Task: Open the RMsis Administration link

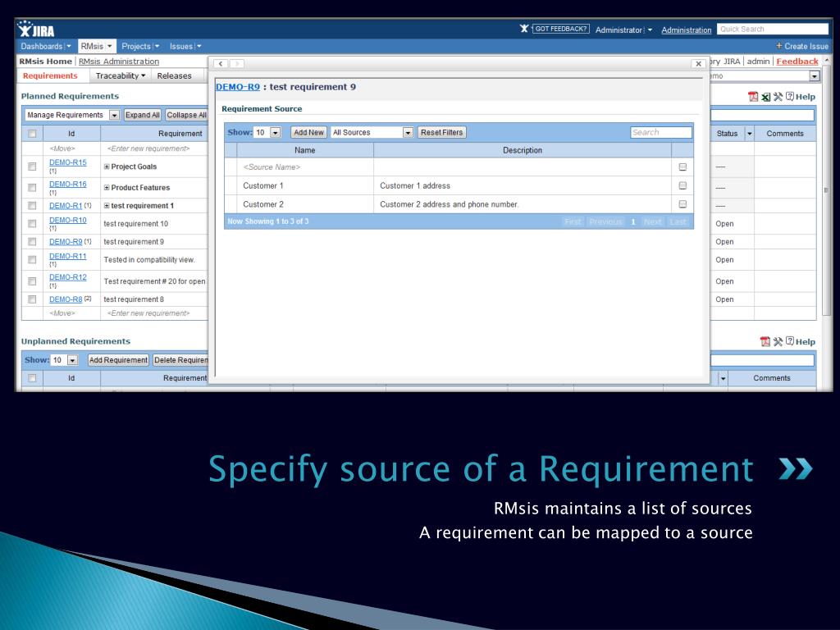Action: [119, 61]
